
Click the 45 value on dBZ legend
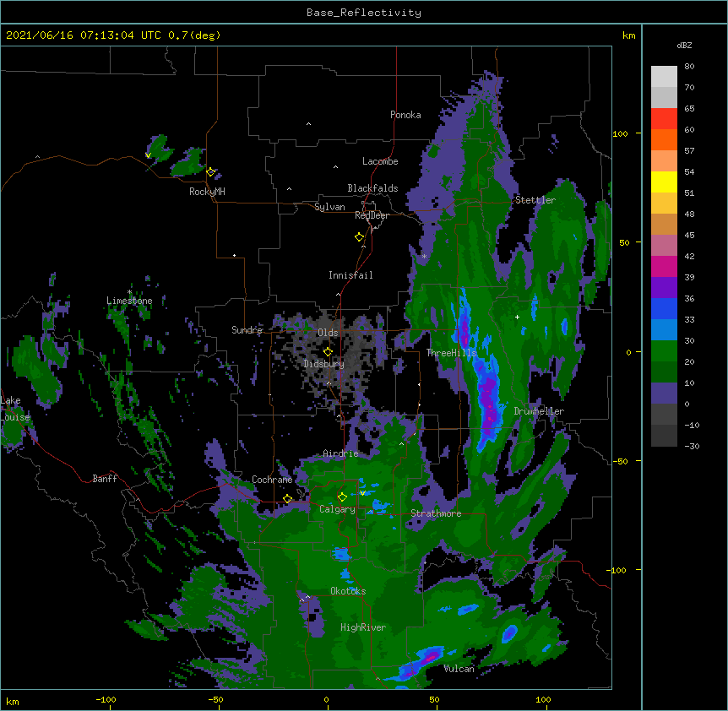pos(689,235)
